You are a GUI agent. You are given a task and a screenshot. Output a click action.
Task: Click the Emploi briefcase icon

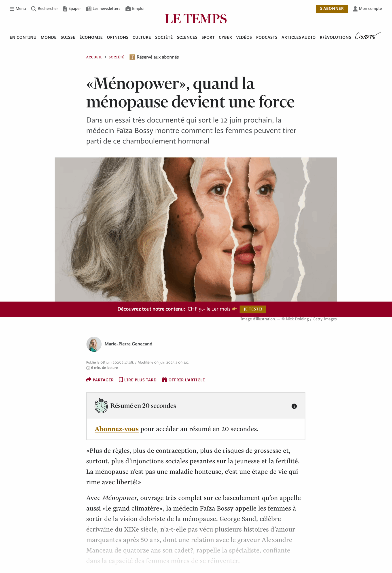pos(128,9)
